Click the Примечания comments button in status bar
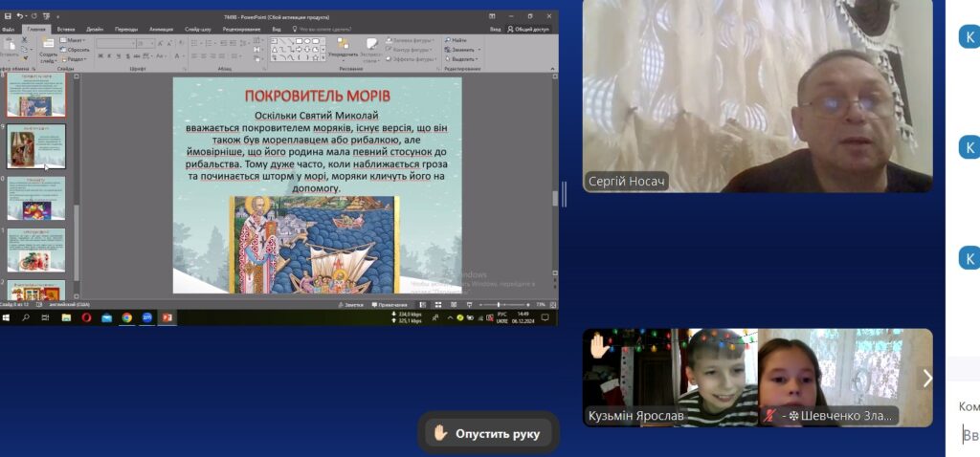 (390, 305)
